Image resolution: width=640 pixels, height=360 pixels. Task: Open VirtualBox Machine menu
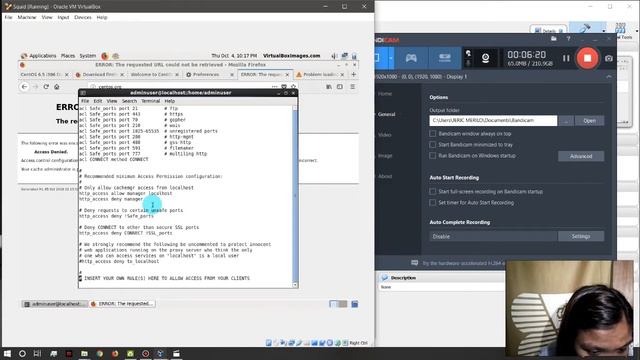point(27,18)
